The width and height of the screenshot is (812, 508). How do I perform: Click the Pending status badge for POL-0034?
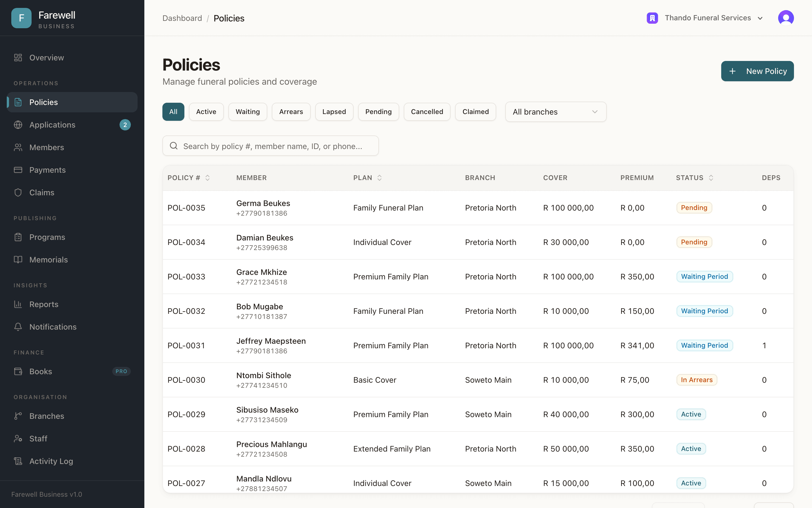(x=694, y=242)
